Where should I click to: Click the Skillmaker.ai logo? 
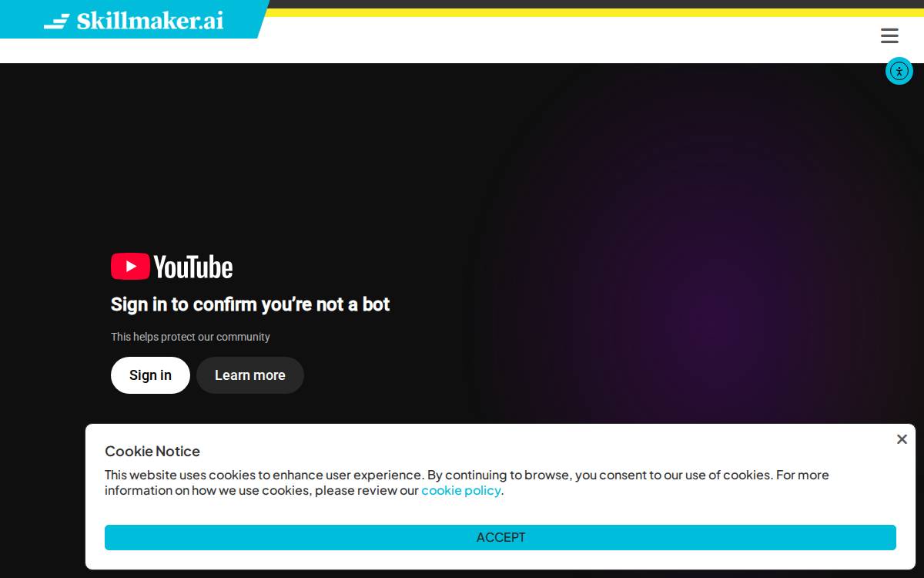tap(134, 21)
